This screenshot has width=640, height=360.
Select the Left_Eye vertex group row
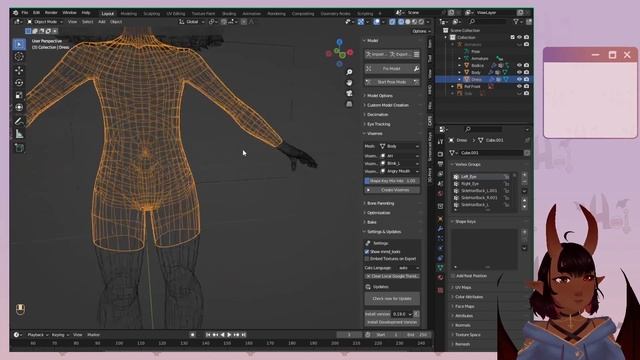tap(481, 177)
